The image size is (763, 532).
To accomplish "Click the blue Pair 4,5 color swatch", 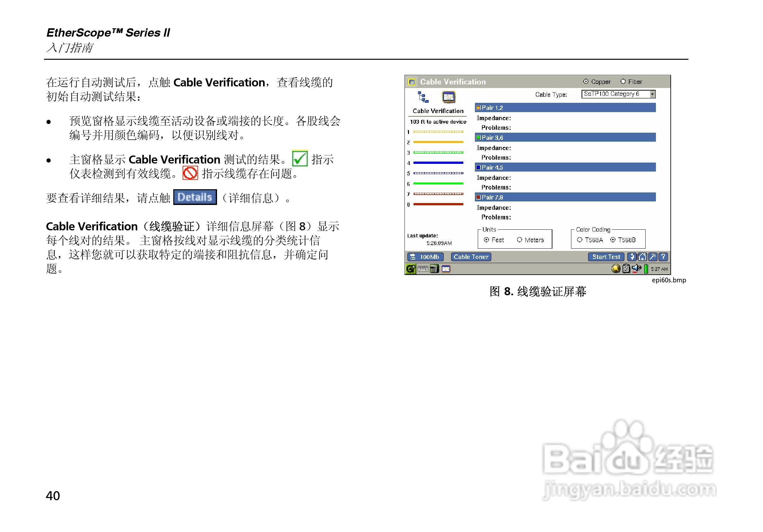I will tap(478, 167).
